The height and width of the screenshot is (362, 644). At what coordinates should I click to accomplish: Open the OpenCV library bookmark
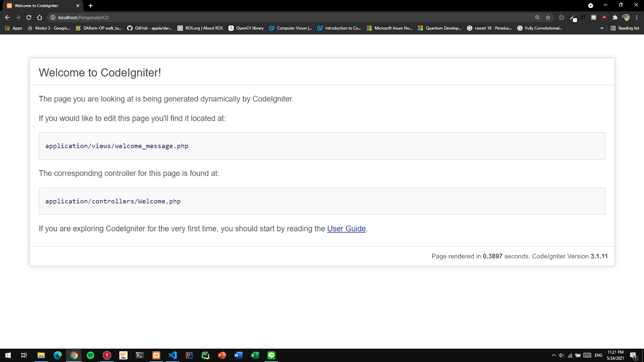(246, 28)
